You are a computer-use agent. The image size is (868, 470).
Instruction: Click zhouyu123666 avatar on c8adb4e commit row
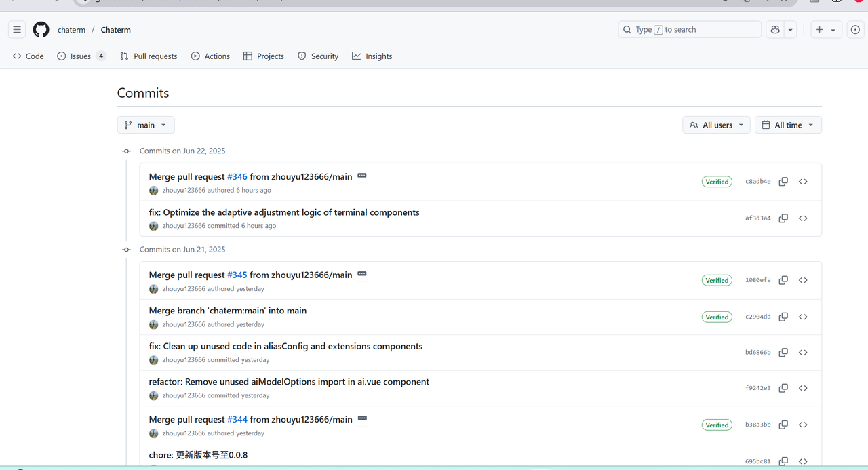point(154,191)
